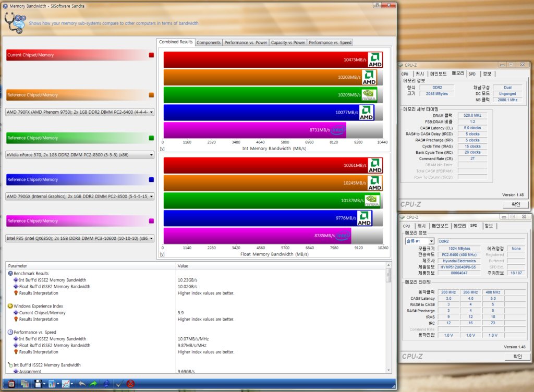Click the line graph icon in the toolbar

point(66,384)
